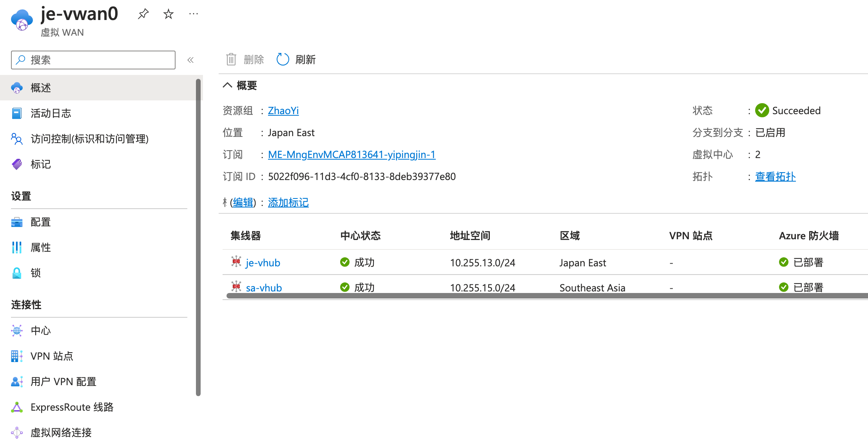Click the 虚拟网络连接 icon
The height and width of the screenshot is (444, 868).
pos(17,433)
